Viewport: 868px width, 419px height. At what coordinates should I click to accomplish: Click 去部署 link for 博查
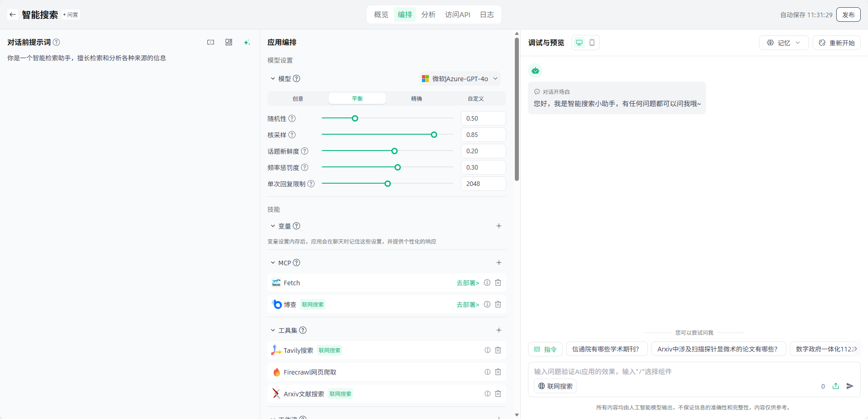pyautogui.click(x=468, y=304)
